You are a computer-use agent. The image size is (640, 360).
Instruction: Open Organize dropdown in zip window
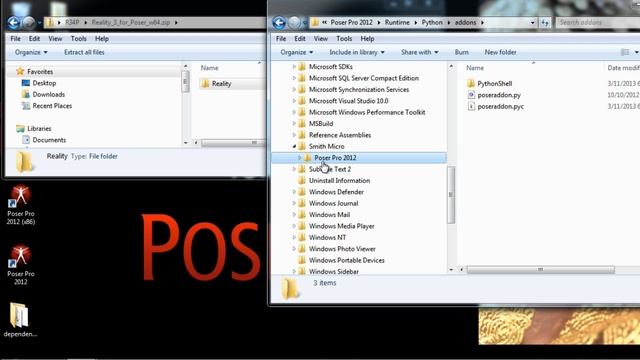(x=31, y=52)
